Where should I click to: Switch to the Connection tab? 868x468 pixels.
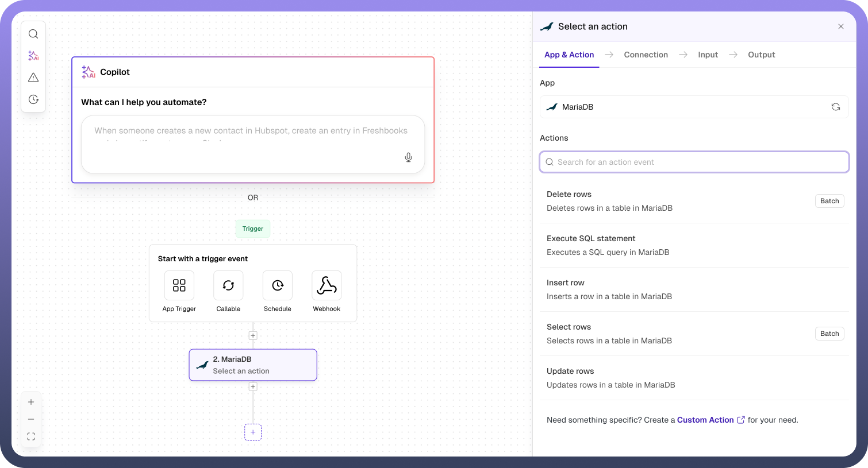coord(646,55)
